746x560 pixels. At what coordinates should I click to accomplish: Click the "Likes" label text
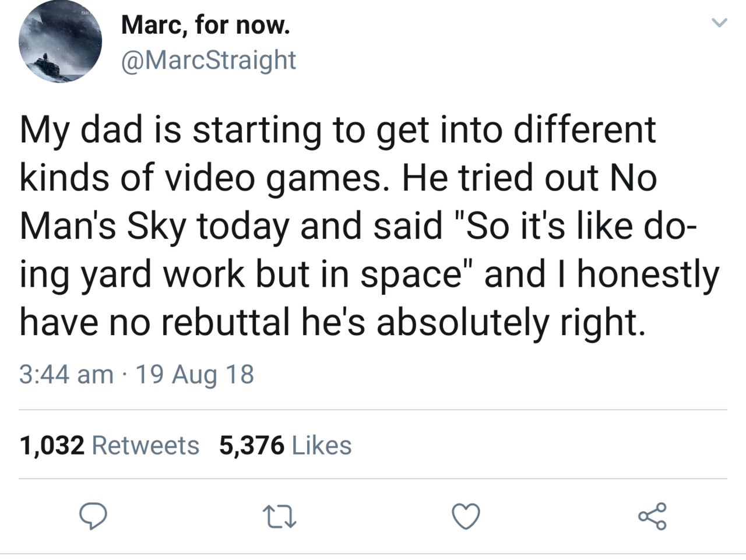point(321,446)
